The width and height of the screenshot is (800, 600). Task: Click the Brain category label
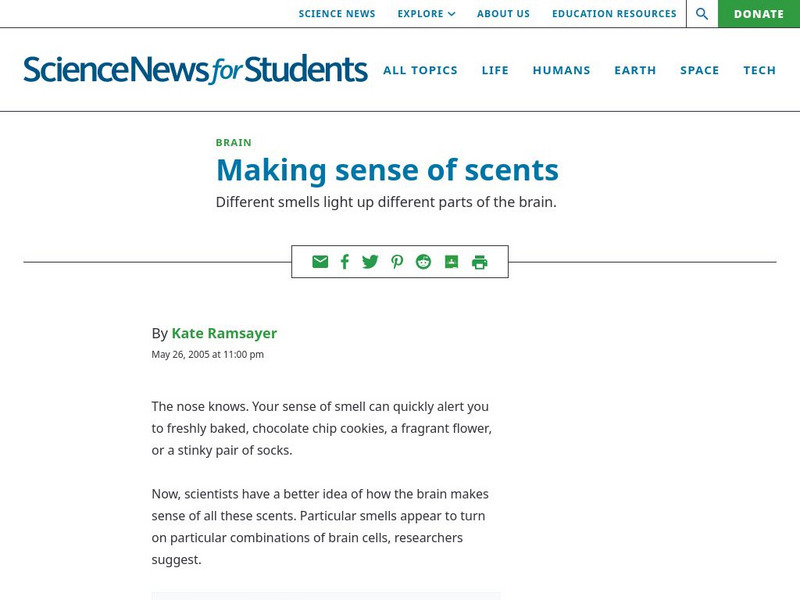pos(233,143)
